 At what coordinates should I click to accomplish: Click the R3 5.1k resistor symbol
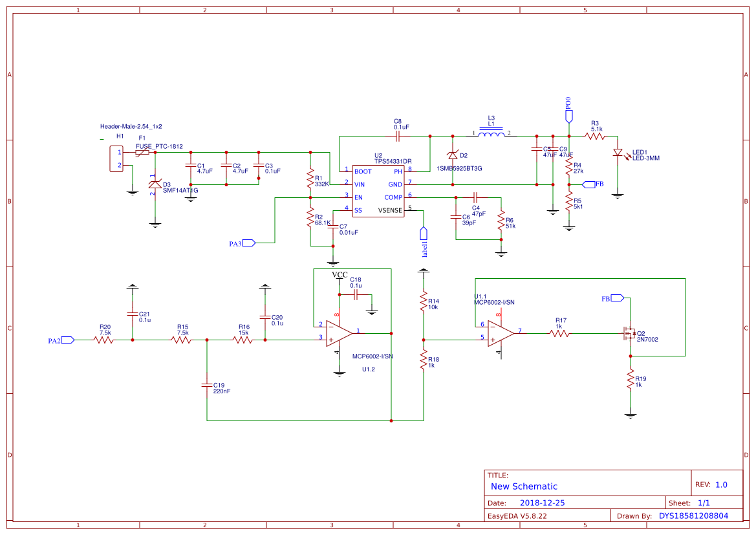tap(596, 136)
